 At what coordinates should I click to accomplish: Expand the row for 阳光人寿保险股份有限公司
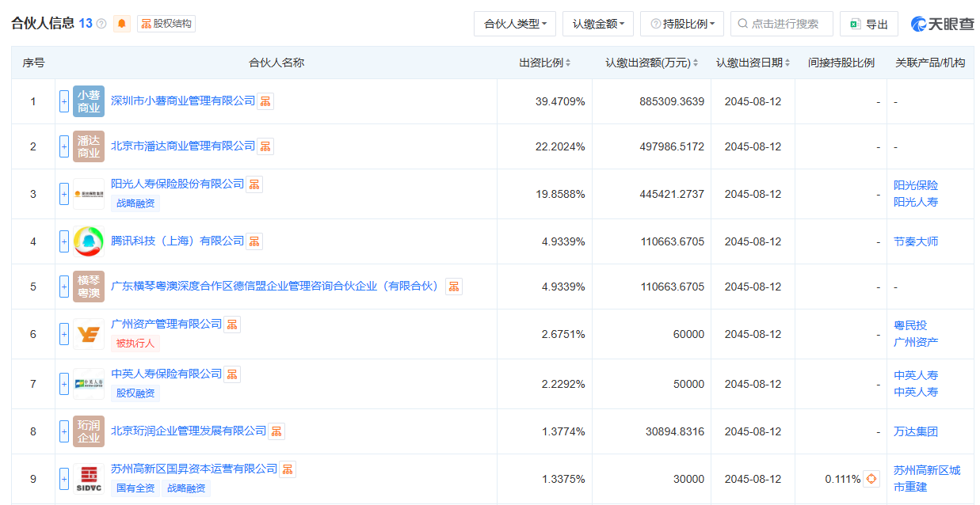coord(64,194)
